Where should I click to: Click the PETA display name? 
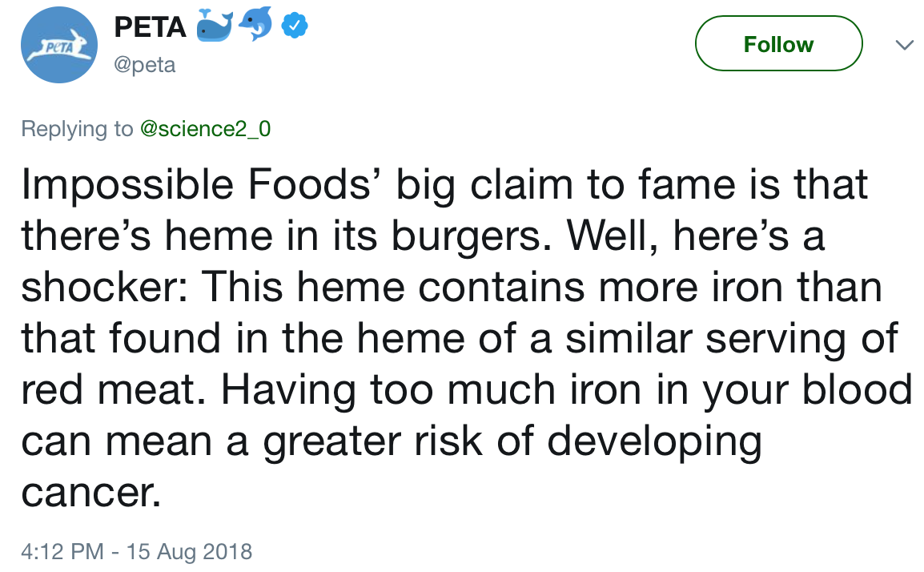coord(149,26)
